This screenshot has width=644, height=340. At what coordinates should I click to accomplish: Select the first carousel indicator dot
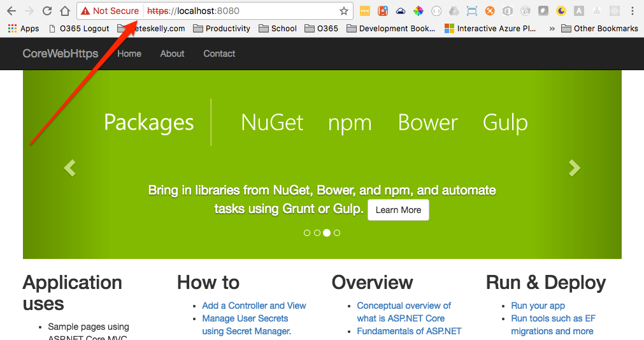pos(307,233)
